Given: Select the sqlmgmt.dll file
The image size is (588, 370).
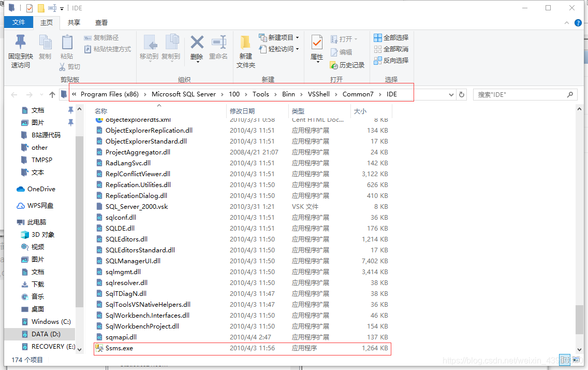Looking at the screenshot, I should pyautogui.click(x=243, y=272).
